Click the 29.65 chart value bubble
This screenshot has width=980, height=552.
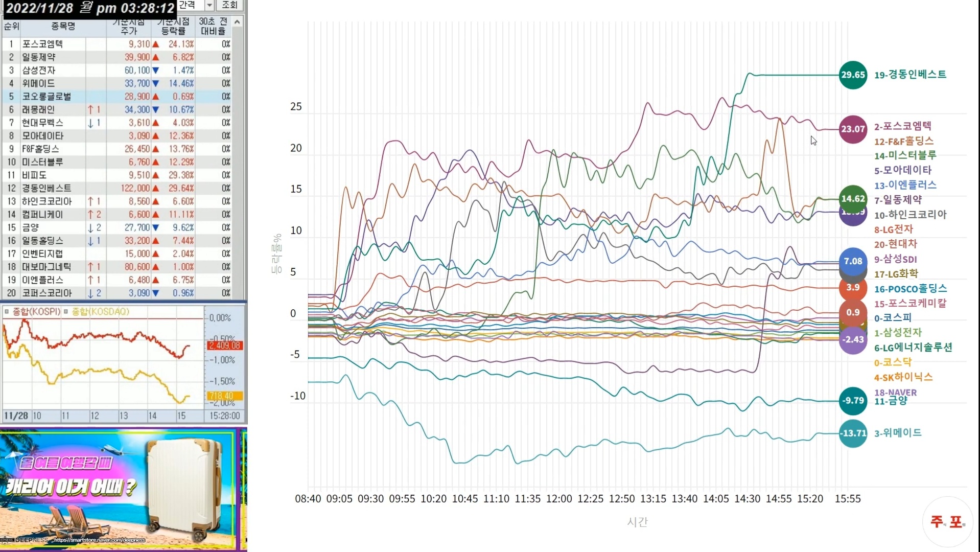coord(853,75)
